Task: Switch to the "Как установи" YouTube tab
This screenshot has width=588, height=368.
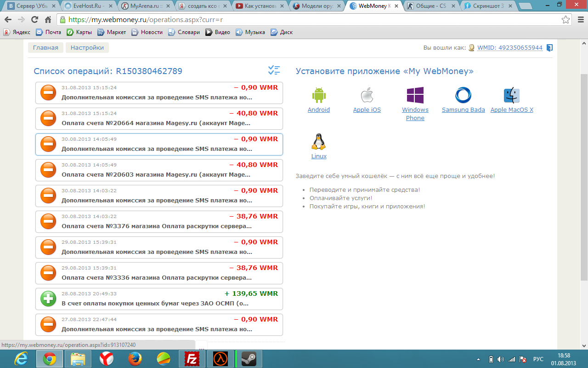Action: point(260,6)
